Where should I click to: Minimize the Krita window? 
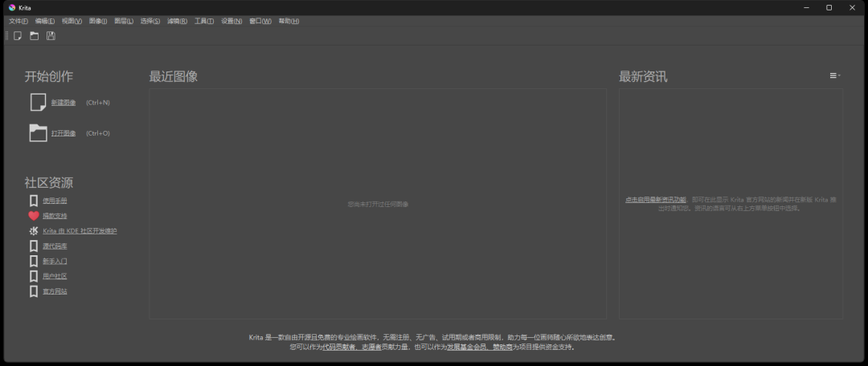coord(806,7)
